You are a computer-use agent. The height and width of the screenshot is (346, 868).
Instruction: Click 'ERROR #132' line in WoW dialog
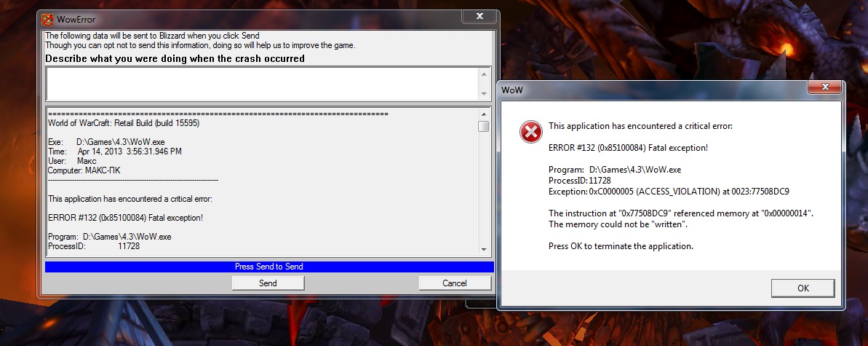[x=629, y=148]
